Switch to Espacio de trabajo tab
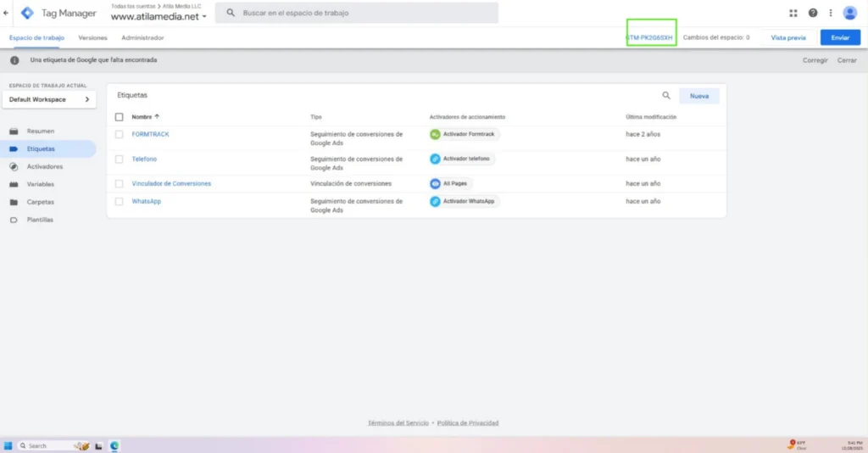 point(36,37)
